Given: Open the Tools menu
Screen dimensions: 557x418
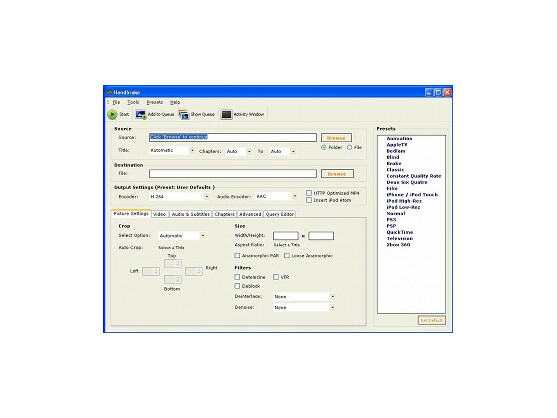Looking at the screenshot, I should pyautogui.click(x=133, y=102).
